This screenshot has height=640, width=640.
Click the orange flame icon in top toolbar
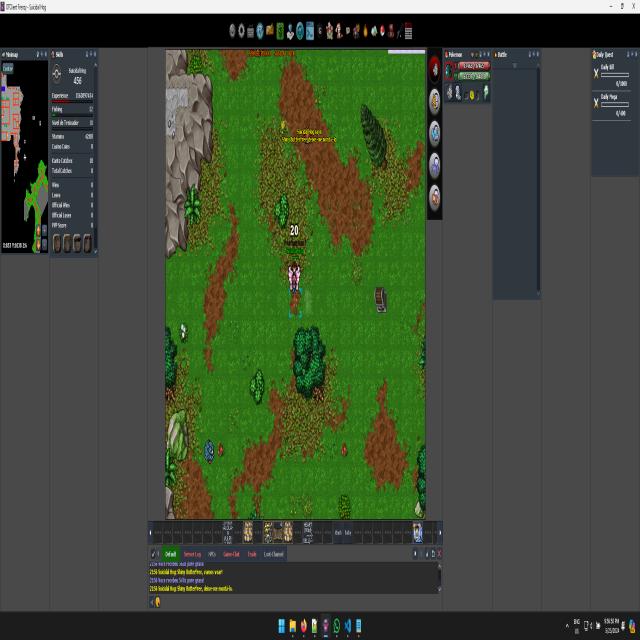pyautogui.click(x=365, y=31)
